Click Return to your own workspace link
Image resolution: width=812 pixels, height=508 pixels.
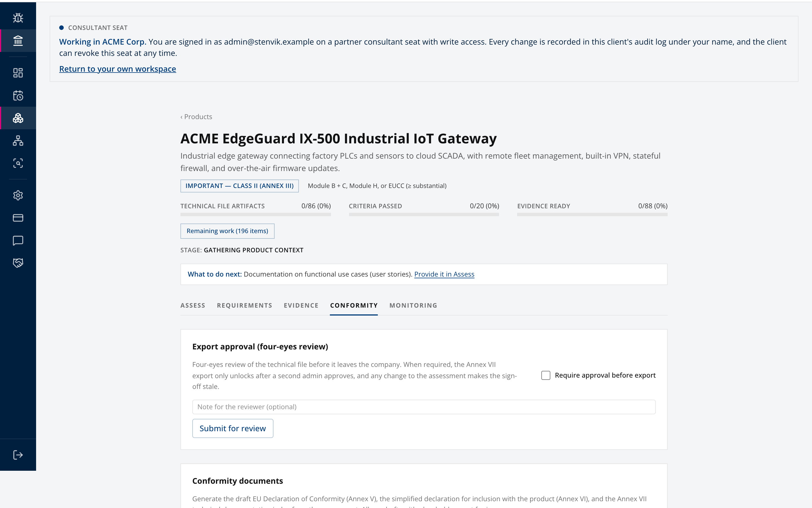click(x=118, y=69)
